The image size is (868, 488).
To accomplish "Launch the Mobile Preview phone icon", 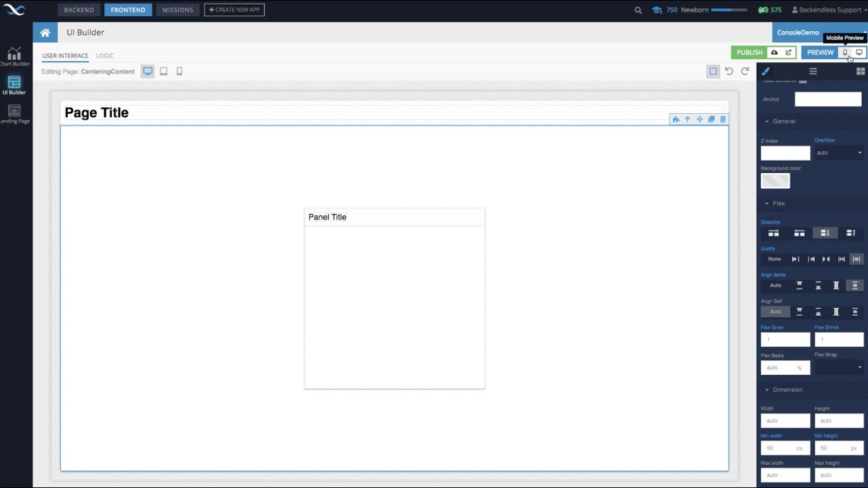I will click(x=845, y=52).
